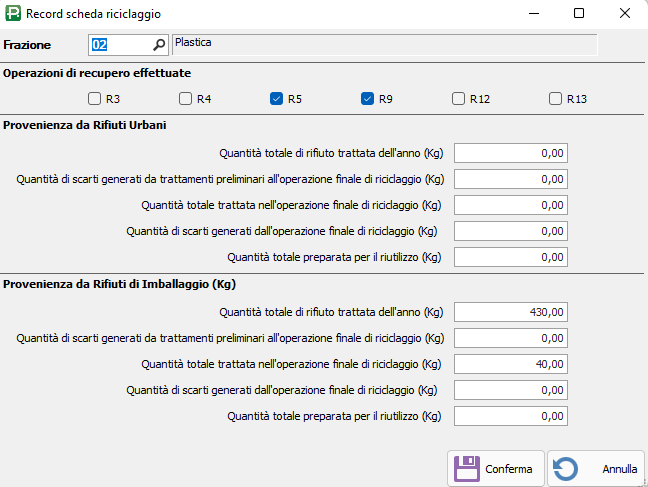Click the magnifier lookup icon in Frazione field
648x487 pixels.
click(x=158, y=45)
